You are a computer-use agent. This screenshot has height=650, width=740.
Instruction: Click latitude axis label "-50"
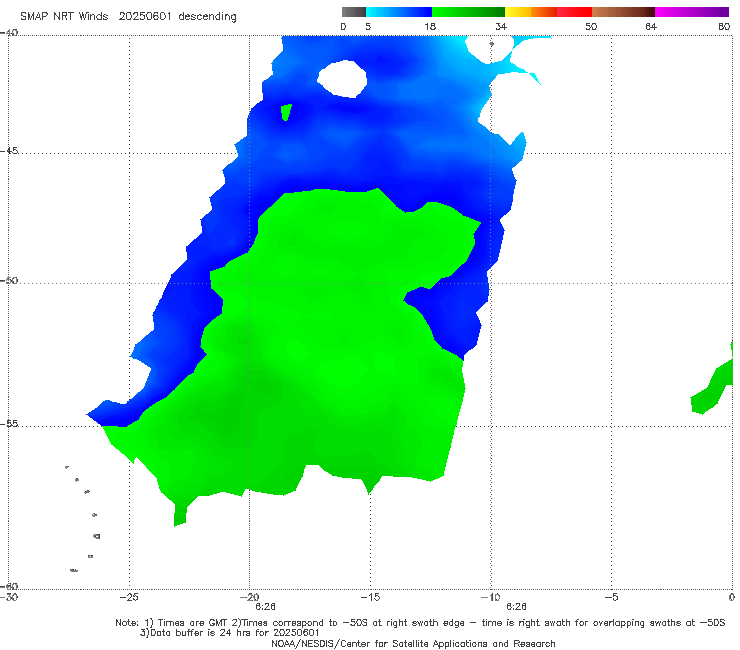(9, 280)
